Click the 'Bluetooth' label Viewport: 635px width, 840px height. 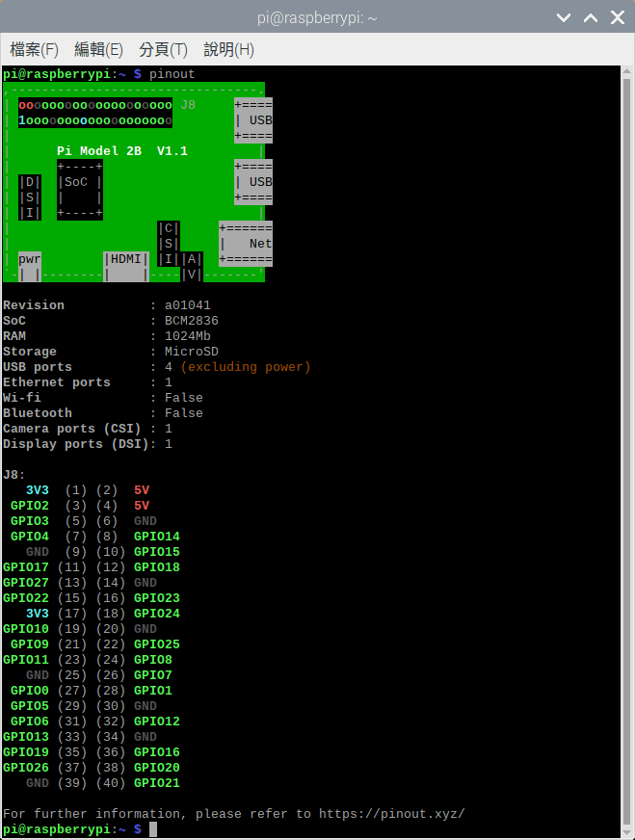click(x=37, y=413)
